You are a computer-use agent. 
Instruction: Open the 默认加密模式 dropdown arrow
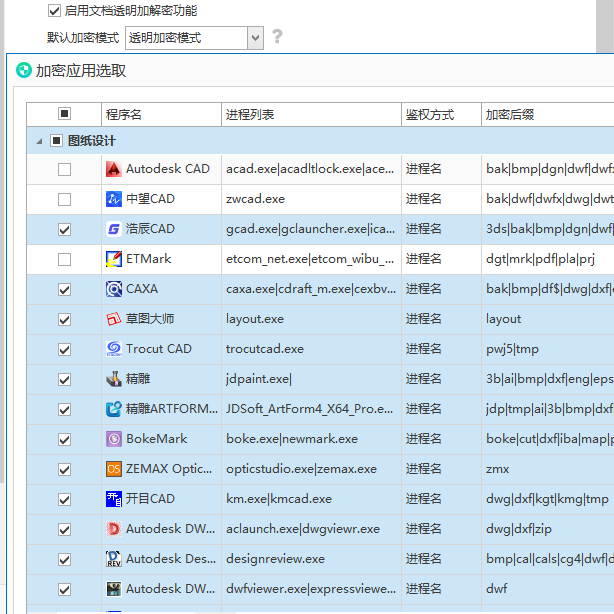click(x=255, y=38)
